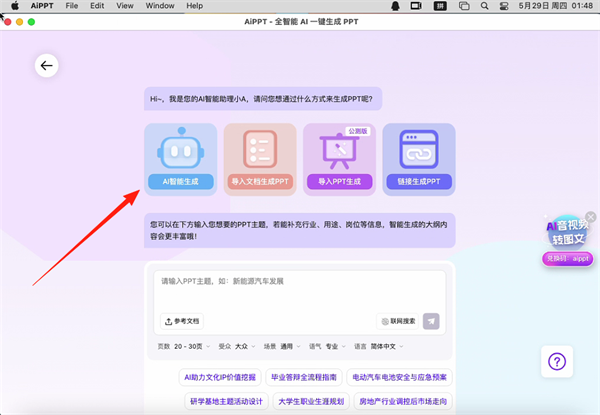
Task: Click the Hi~ greeting message bubble
Action: (263, 99)
